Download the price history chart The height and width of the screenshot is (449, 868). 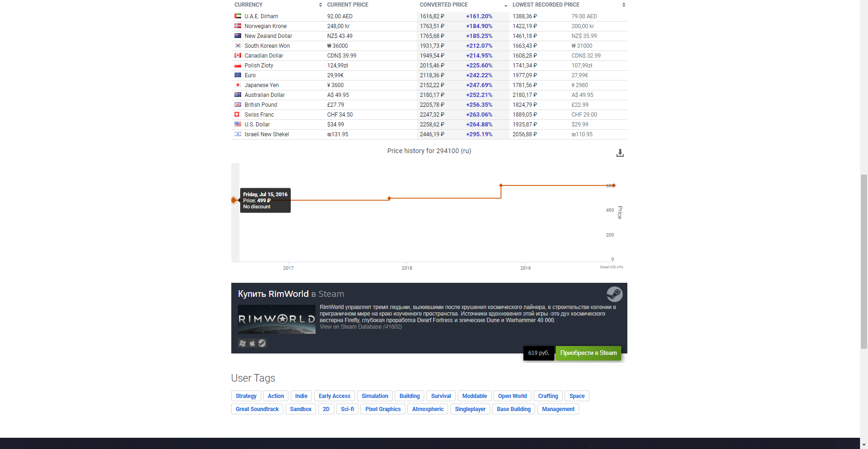click(620, 153)
